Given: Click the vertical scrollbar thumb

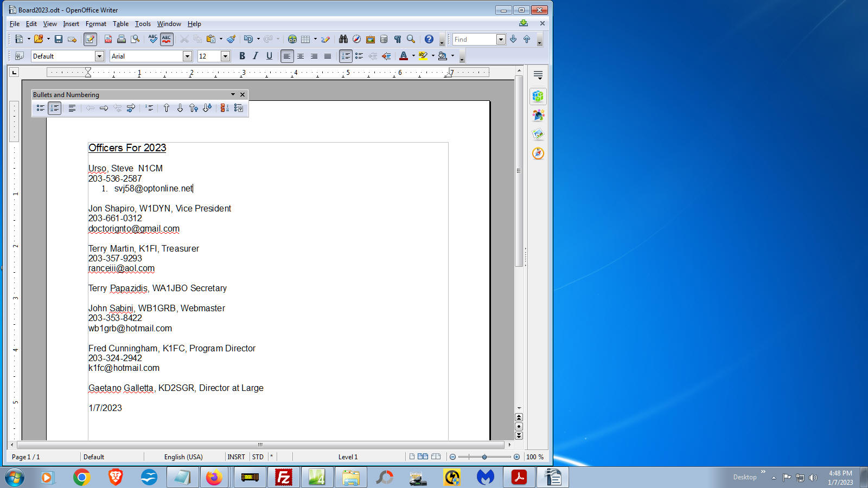Looking at the screenshot, I should [x=519, y=171].
